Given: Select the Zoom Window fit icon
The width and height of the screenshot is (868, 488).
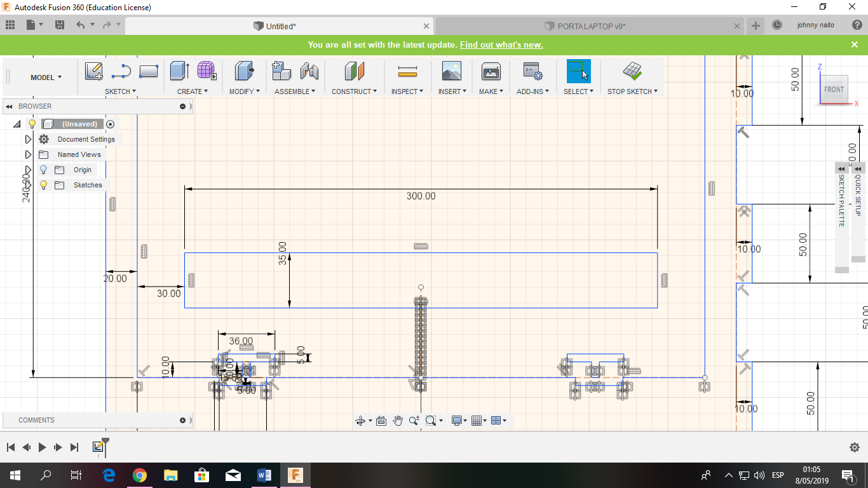Looking at the screenshot, I should pyautogui.click(x=431, y=421).
